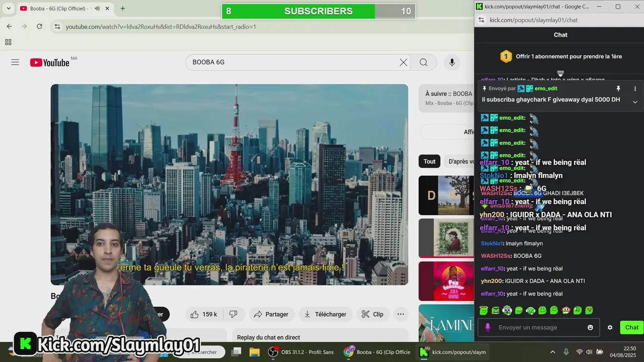
Task: Switch to OBS 31.1.2 on the taskbar
Action: 301,352
